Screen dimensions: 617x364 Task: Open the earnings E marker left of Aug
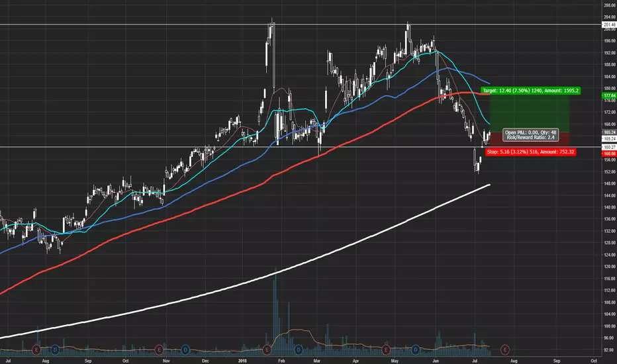coord(36,349)
